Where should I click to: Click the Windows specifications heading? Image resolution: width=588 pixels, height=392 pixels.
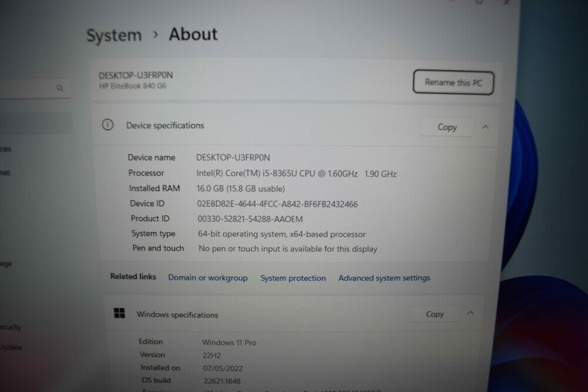point(177,315)
